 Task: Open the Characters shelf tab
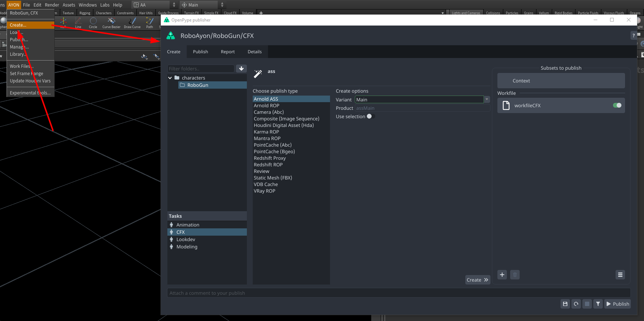pos(104,13)
